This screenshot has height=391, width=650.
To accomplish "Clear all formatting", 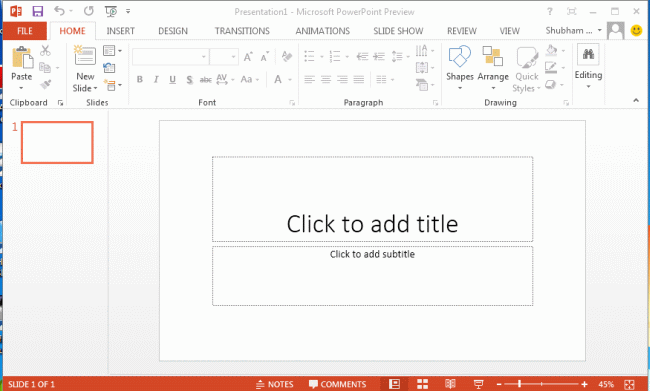I will coord(286,56).
